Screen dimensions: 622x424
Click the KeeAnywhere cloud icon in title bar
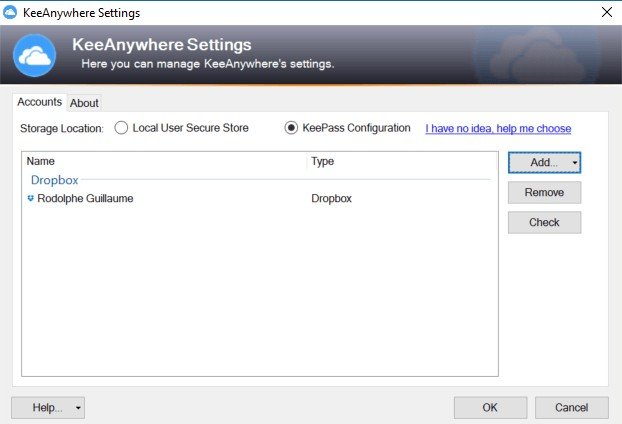tap(10, 12)
